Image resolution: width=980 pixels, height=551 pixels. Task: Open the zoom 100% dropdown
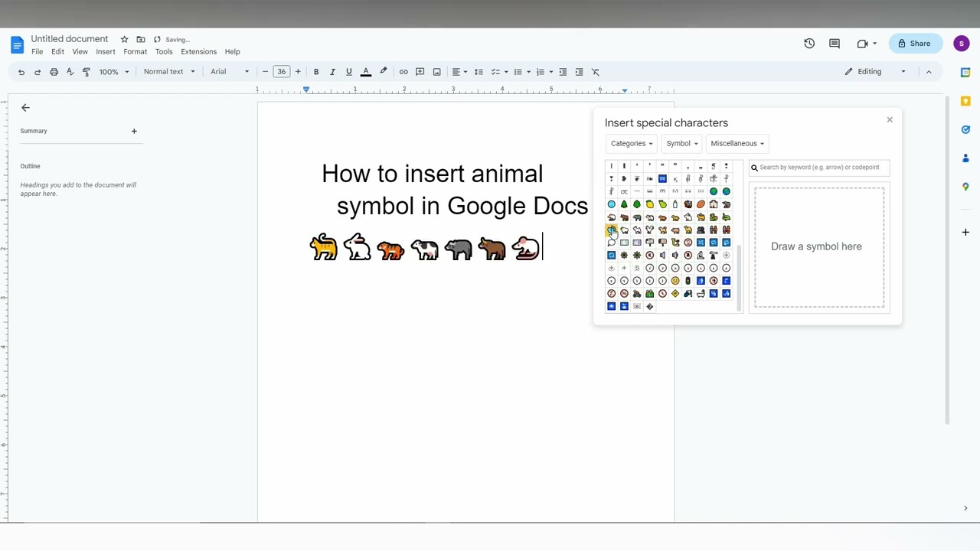tap(114, 72)
